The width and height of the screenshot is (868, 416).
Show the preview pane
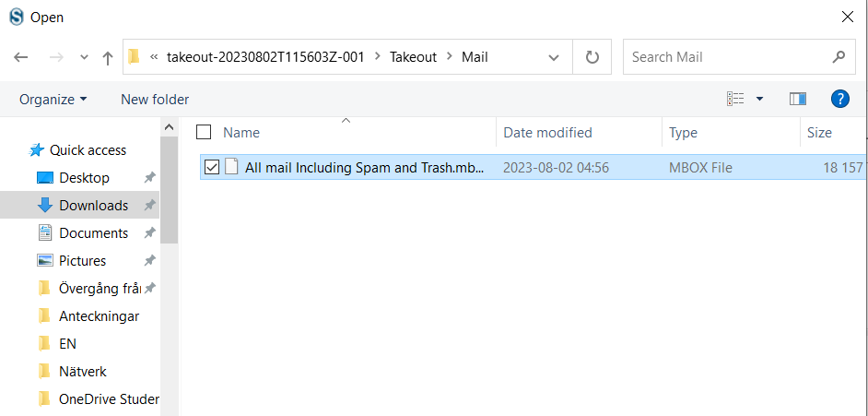click(x=798, y=99)
